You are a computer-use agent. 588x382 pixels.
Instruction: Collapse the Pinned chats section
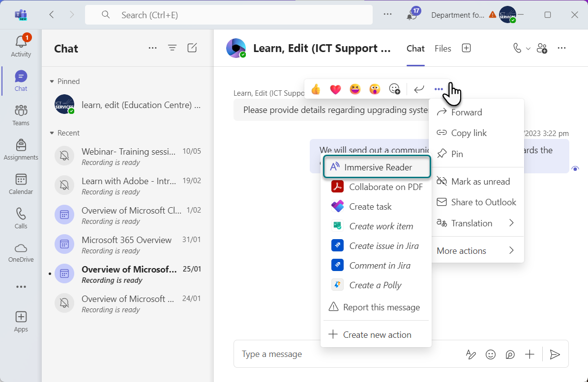pyautogui.click(x=52, y=82)
